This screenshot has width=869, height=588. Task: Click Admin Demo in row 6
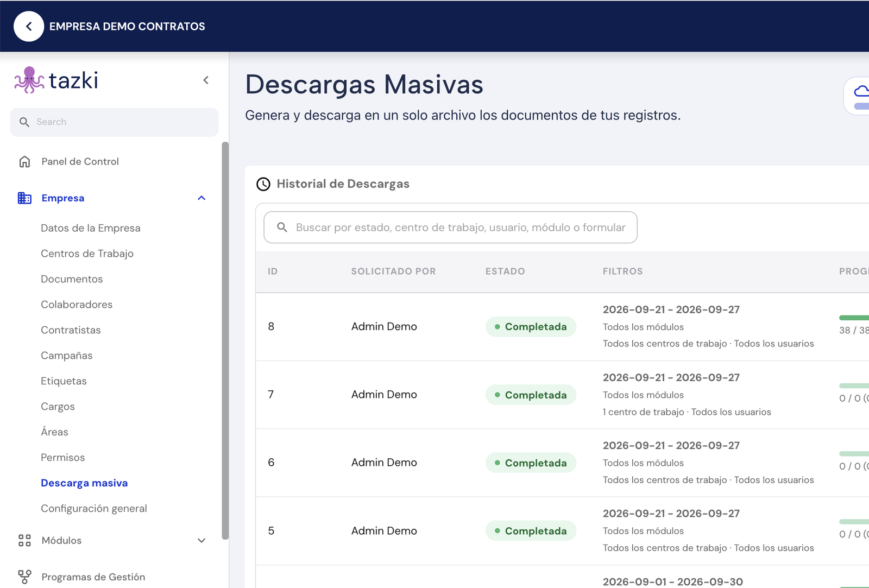point(384,463)
